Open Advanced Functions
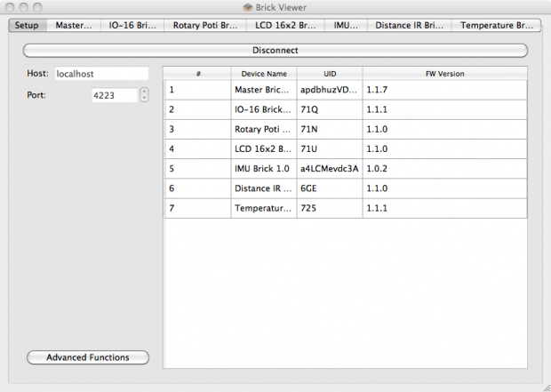Viewport: 551px width, 392px height. (88, 357)
